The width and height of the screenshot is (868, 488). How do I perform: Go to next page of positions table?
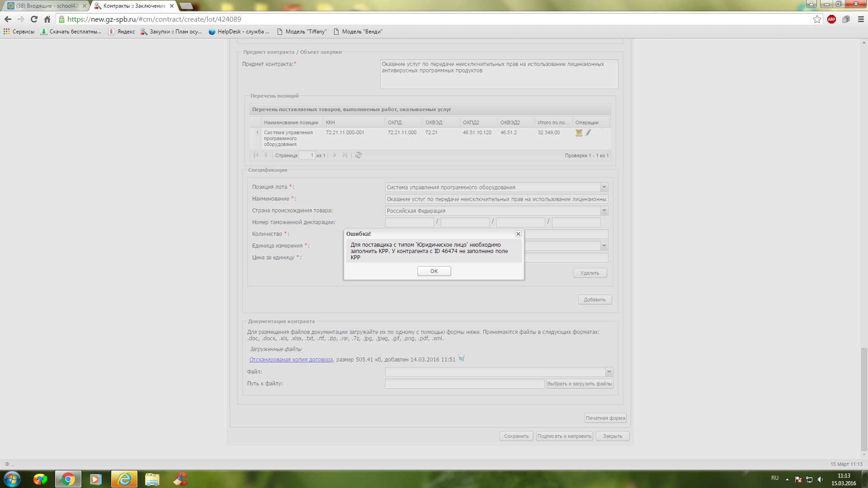tap(335, 155)
